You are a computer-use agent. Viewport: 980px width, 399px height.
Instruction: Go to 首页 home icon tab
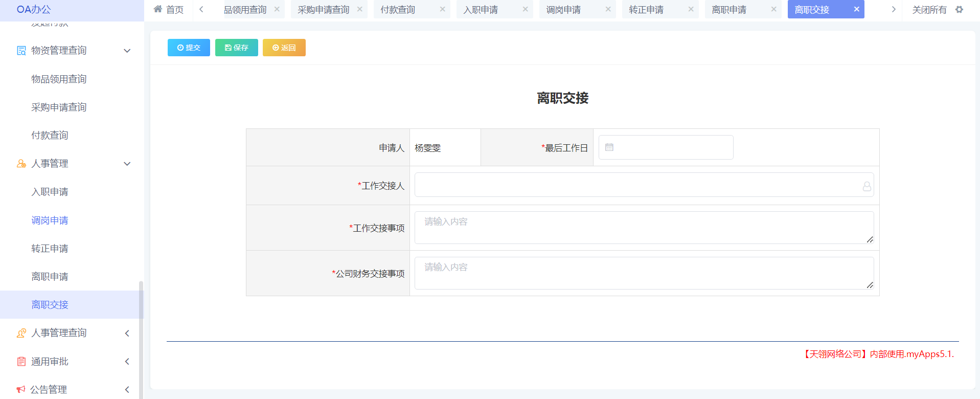168,10
